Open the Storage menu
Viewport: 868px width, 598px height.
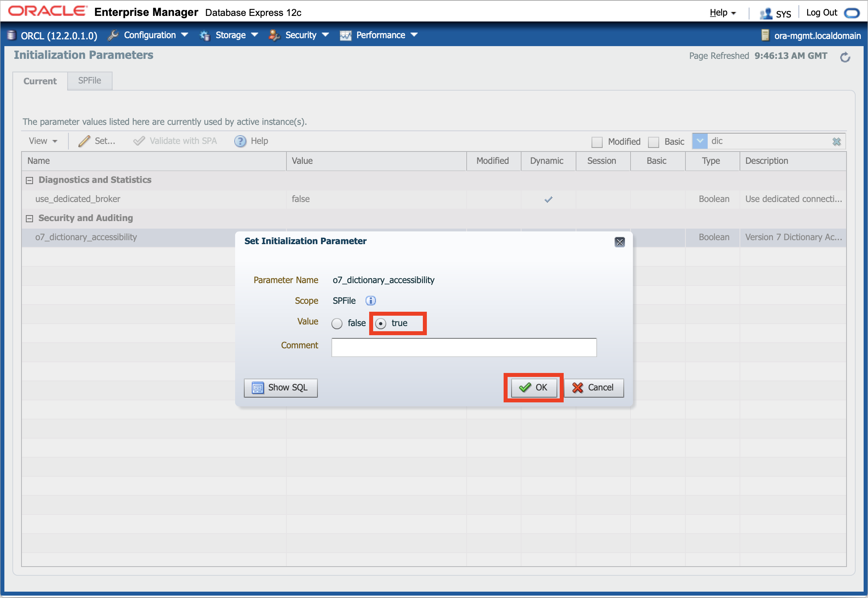(x=237, y=35)
